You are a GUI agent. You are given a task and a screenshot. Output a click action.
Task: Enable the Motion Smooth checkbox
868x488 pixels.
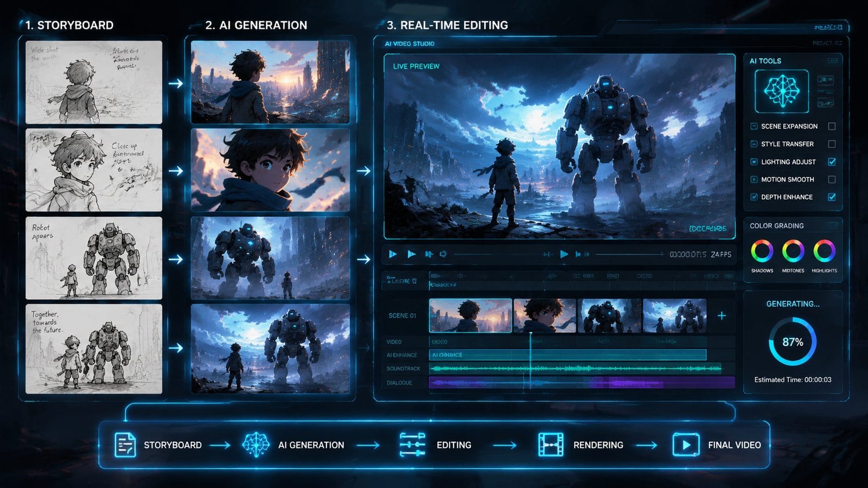pos(832,179)
